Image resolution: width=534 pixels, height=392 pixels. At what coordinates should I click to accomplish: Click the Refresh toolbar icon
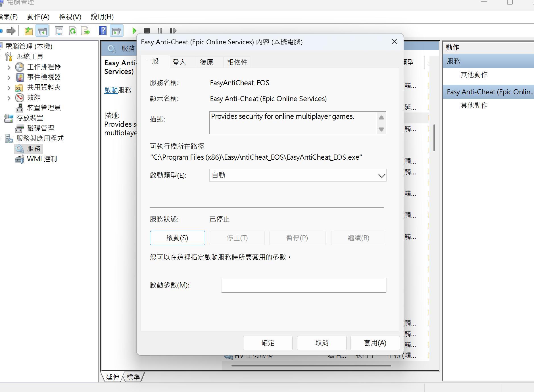point(73,31)
